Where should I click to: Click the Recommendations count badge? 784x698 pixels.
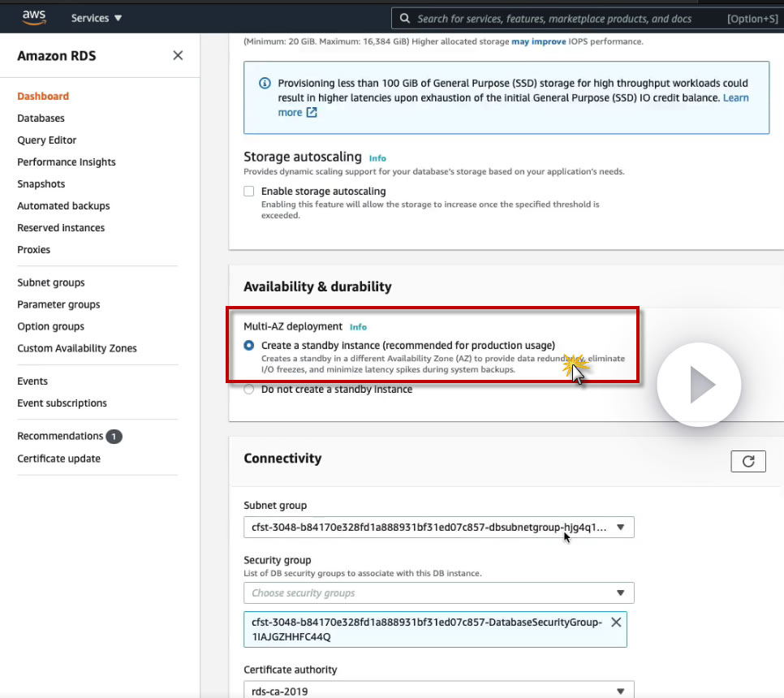click(114, 437)
